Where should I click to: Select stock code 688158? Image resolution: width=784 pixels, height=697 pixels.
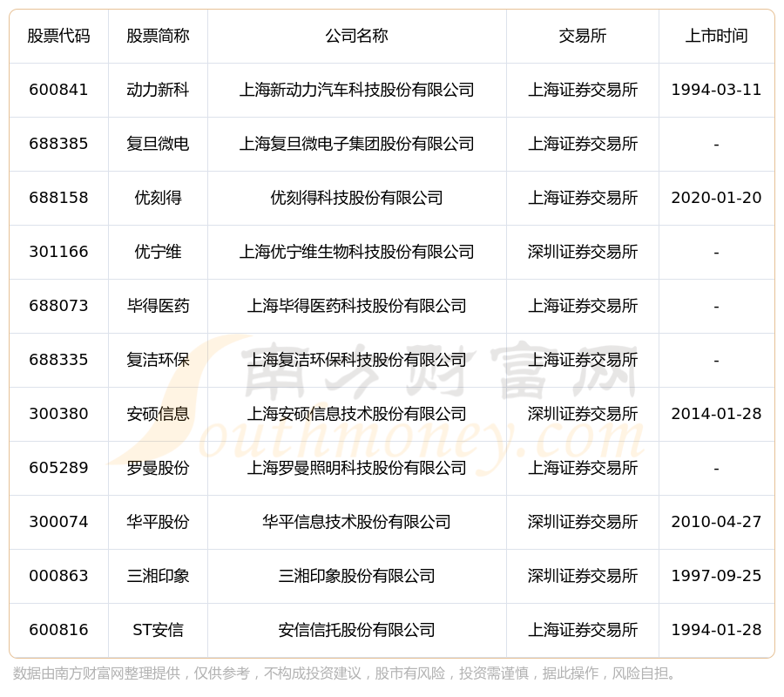point(58,198)
